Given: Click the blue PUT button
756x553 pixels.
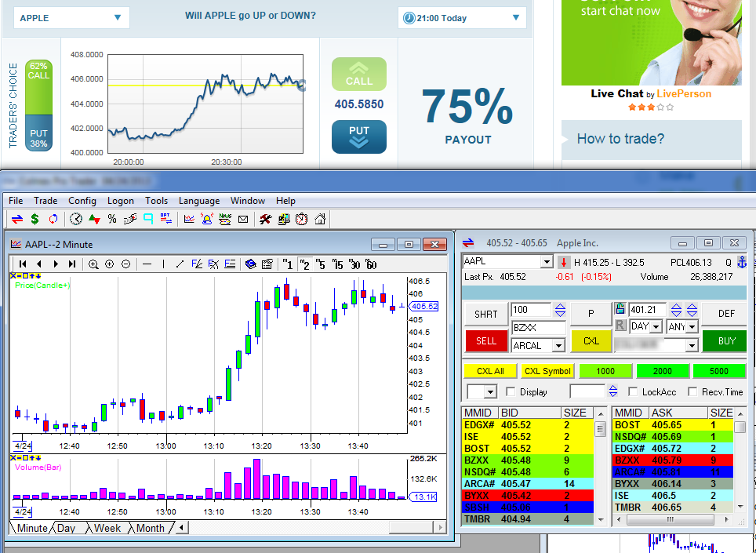Looking at the screenshot, I should point(358,136).
